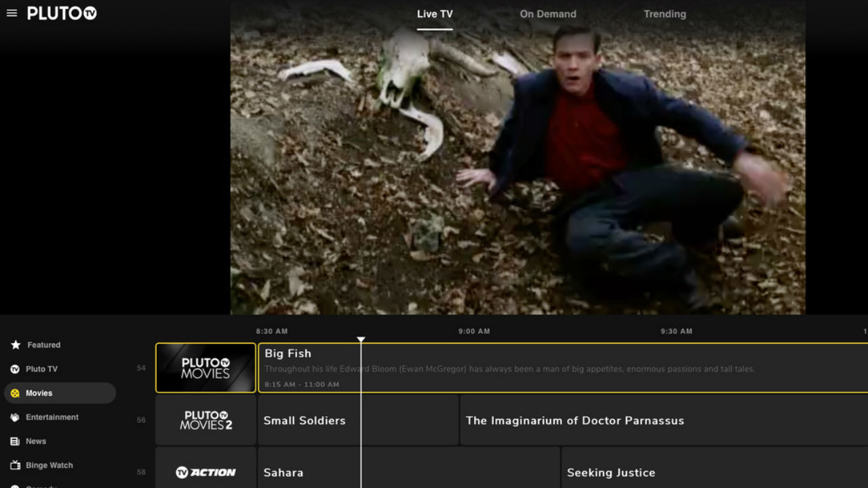Image resolution: width=868 pixels, height=488 pixels.
Task: Choose the Entertainment category label
Action: coord(52,418)
